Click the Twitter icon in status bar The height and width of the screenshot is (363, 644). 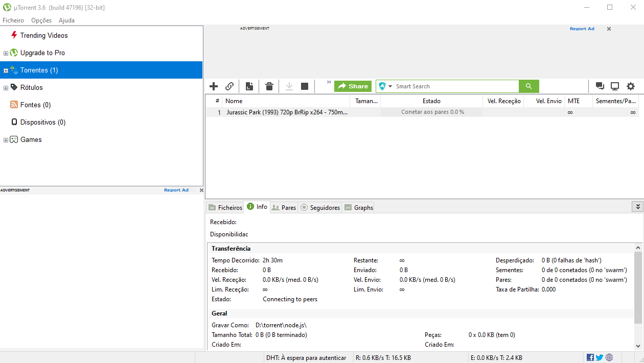pyautogui.click(x=600, y=357)
